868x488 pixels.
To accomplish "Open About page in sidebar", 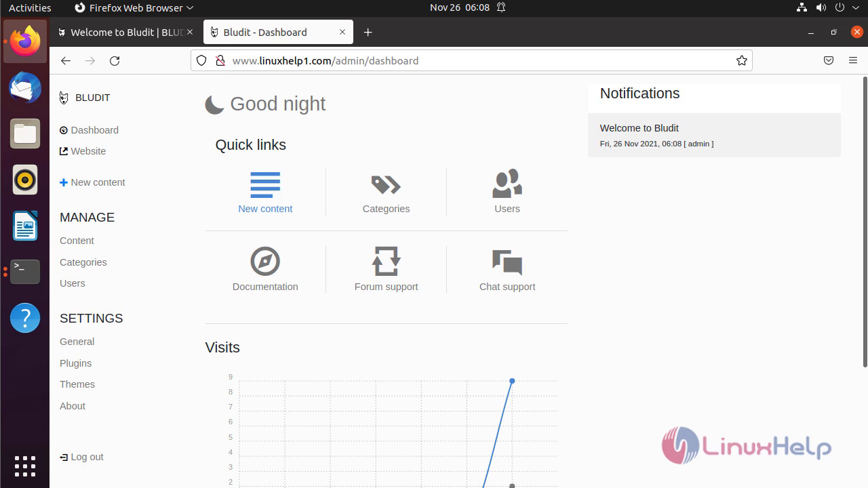I will coord(73,406).
